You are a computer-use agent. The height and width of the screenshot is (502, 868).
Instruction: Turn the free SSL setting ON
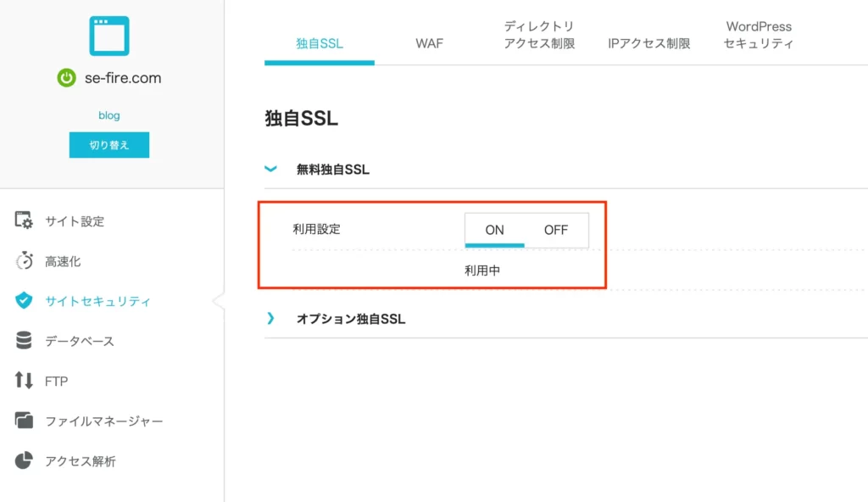pos(494,230)
